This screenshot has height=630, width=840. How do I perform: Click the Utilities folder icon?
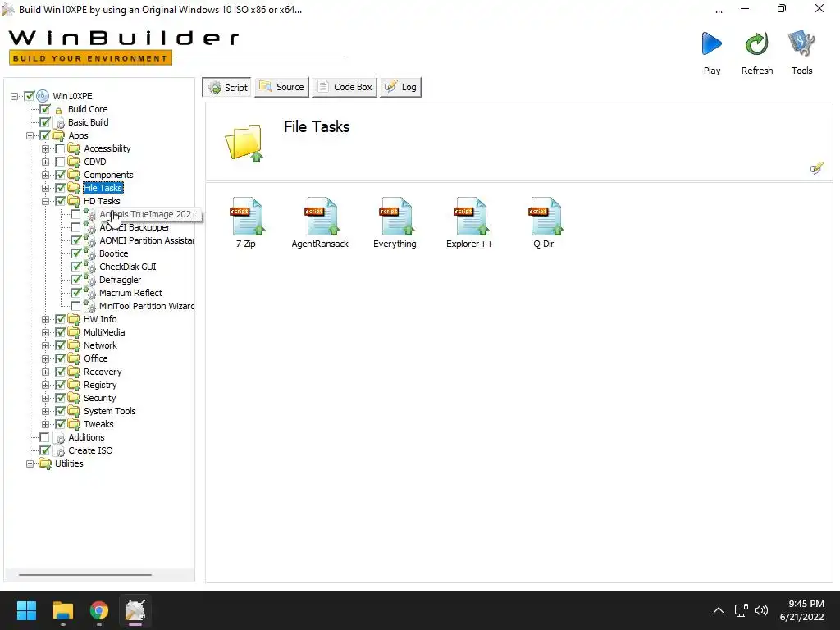[x=45, y=463]
